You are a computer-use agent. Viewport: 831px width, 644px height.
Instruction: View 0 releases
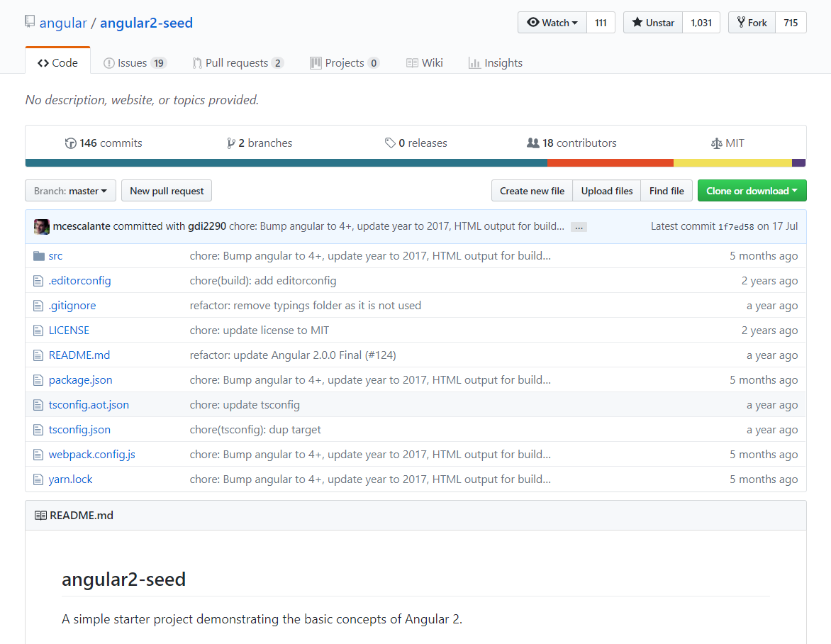(x=416, y=143)
